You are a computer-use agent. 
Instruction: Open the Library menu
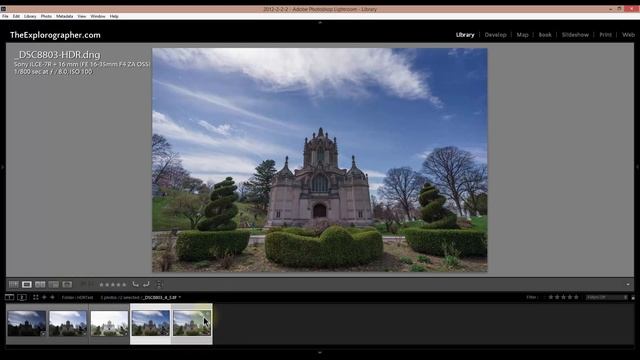[30, 16]
